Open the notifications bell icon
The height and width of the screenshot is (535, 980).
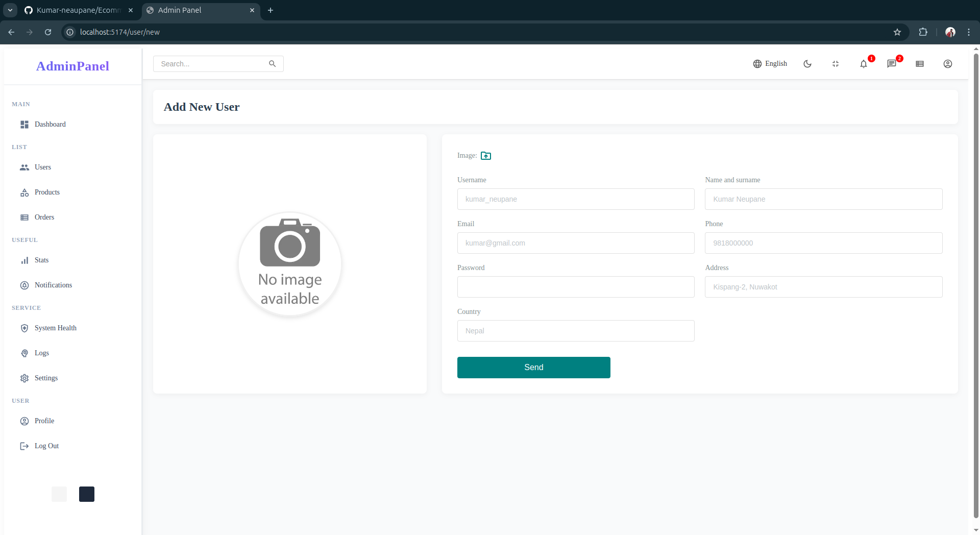863,64
